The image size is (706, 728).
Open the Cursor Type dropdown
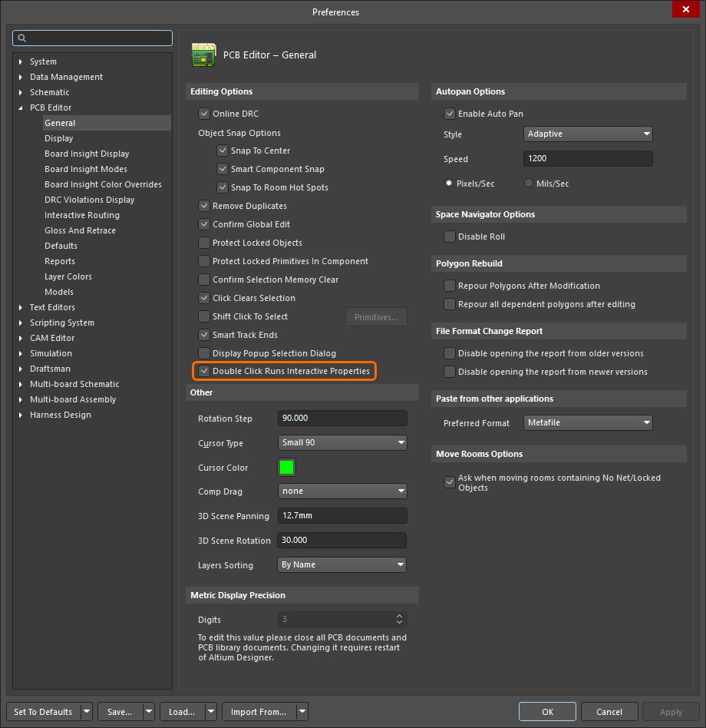342,443
